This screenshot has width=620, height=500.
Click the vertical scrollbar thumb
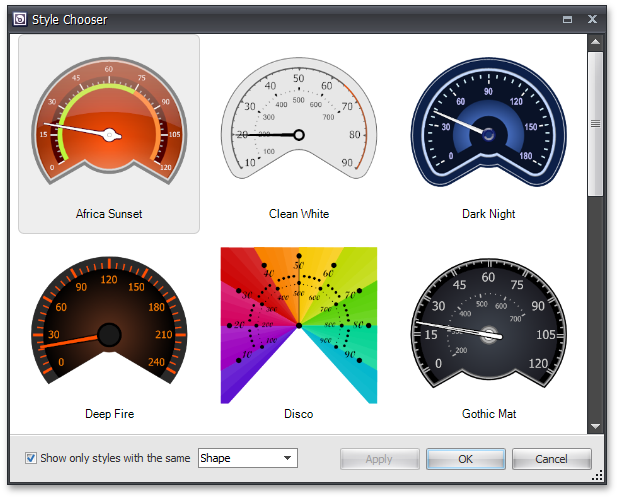pyautogui.click(x=595, y=125)
